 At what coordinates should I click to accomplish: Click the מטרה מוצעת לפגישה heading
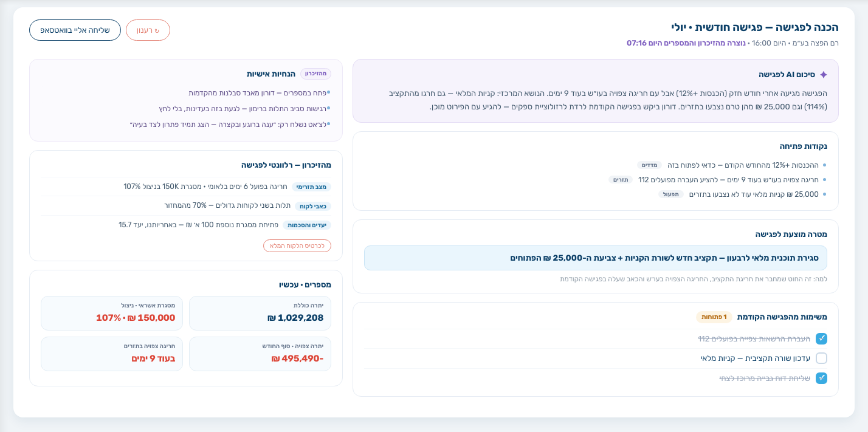[x=791, y=235]
